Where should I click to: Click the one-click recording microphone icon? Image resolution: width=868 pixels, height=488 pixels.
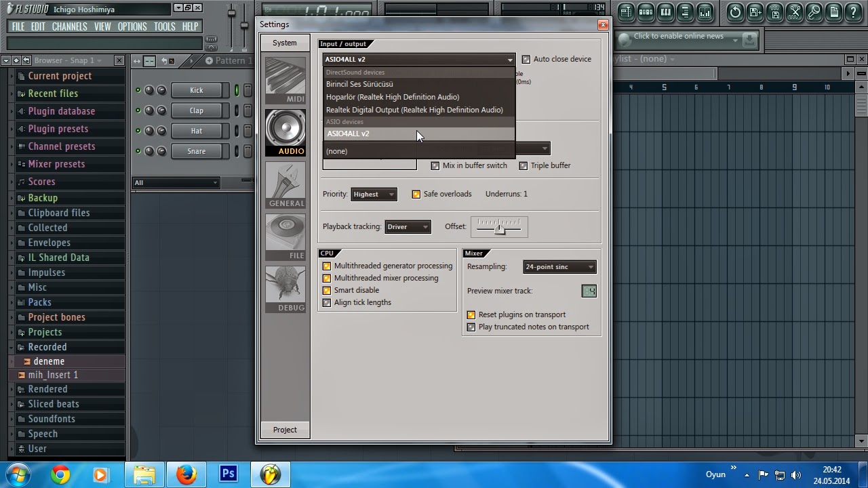pyautogui.click(x=814, y=12)
